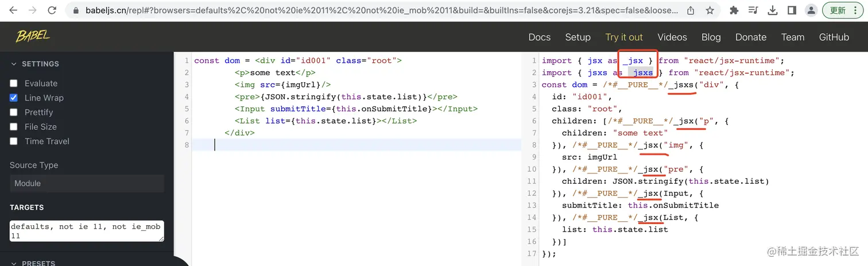Click the _jsxs("div" output line
Image resolution: width=868 pixels, height=266 pixels.
pos(640,84)
